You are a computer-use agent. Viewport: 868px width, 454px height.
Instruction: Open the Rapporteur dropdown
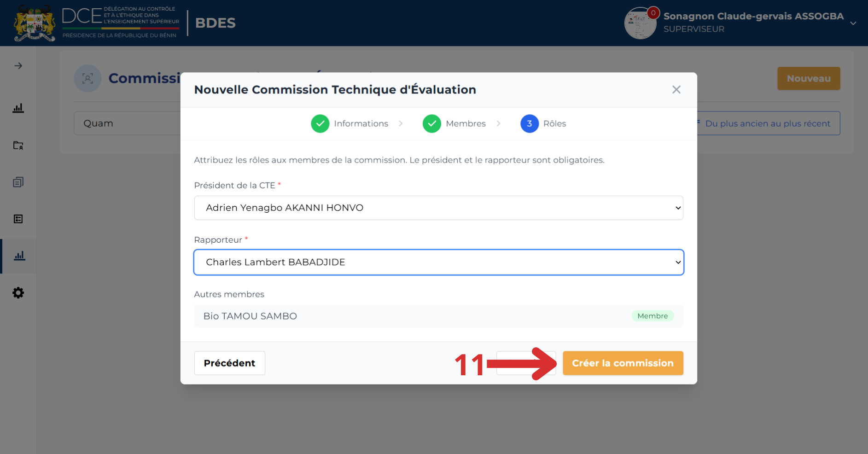438,262
